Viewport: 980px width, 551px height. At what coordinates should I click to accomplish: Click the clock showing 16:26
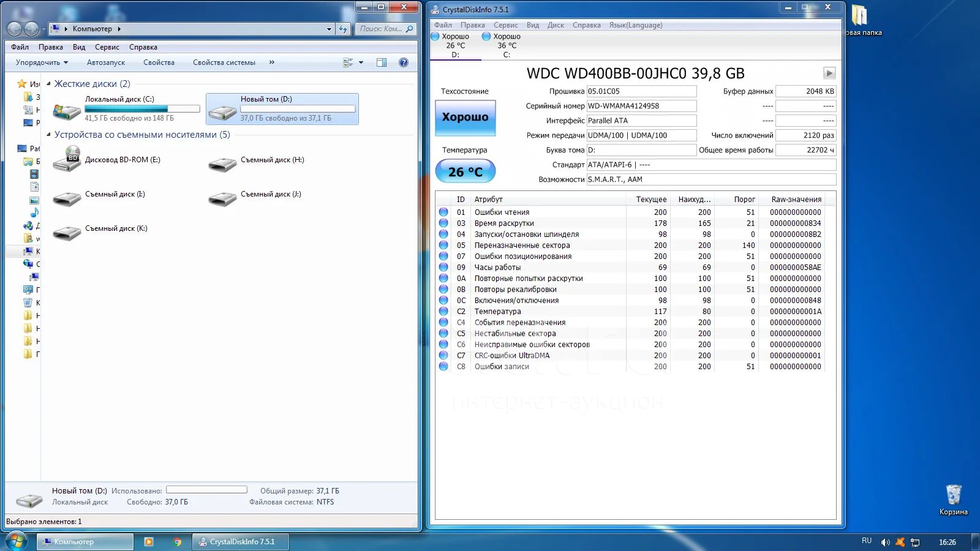coord(947,542)
